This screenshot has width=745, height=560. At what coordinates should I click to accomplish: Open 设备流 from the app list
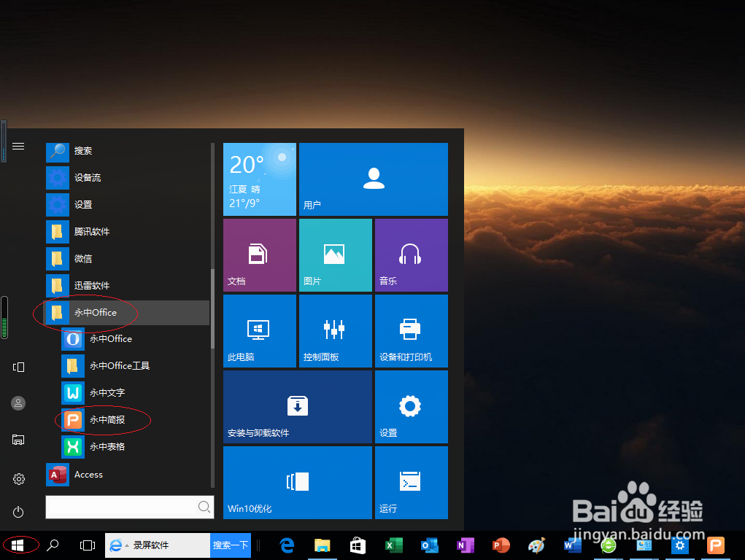(x=128, y=178)
